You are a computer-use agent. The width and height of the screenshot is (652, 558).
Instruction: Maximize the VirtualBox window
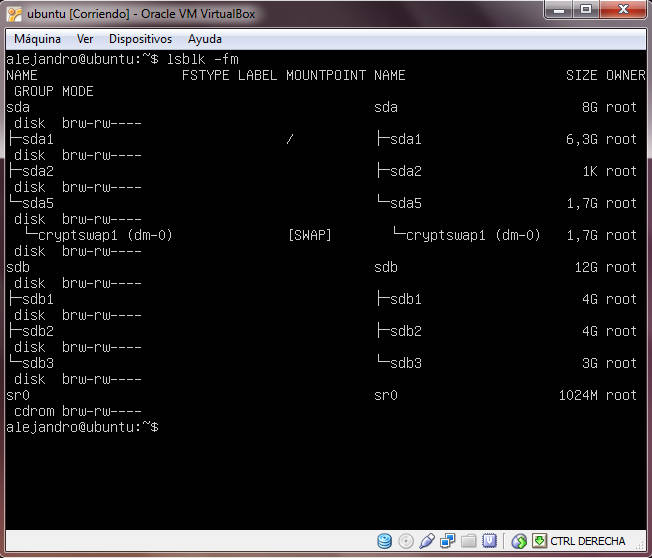(x=585, y=11)
